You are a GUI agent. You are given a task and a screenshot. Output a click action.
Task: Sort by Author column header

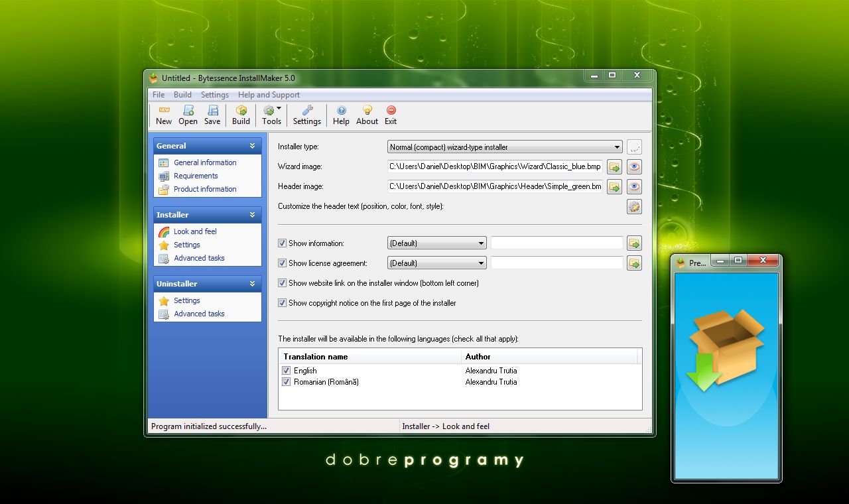pos(550,357)
